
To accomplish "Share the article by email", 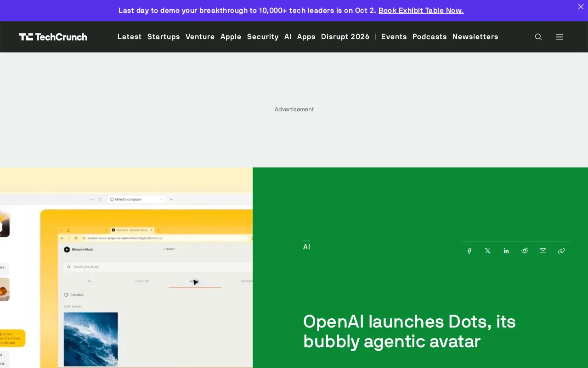I will [x=543, y=251].
